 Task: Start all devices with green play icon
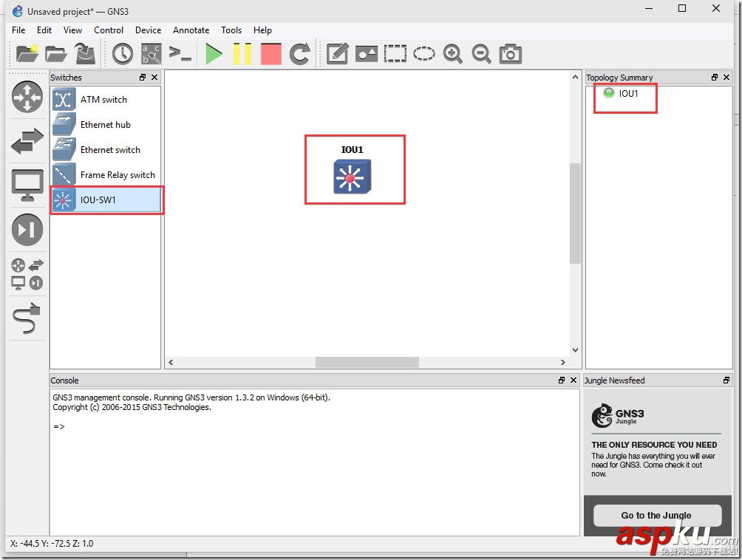[x=214, y=53]
